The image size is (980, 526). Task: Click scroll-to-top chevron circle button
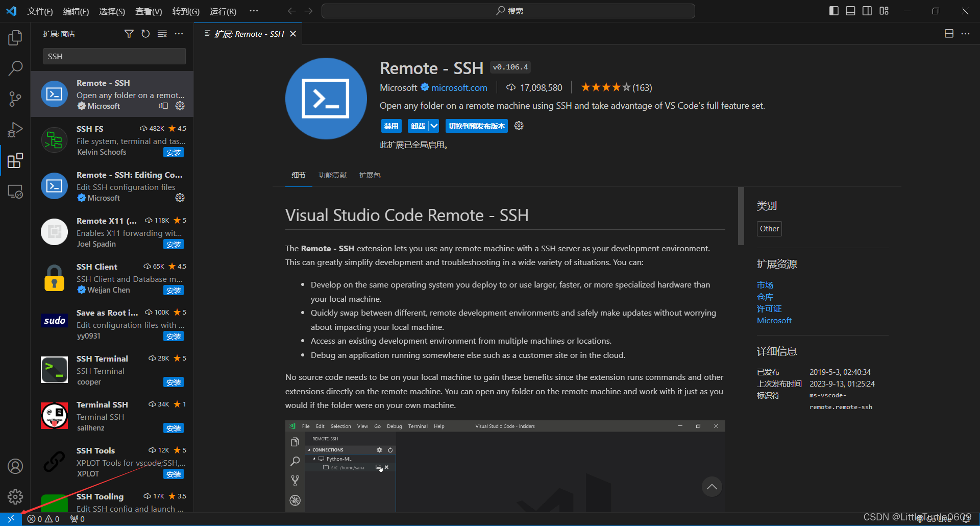tap(712, 487)
